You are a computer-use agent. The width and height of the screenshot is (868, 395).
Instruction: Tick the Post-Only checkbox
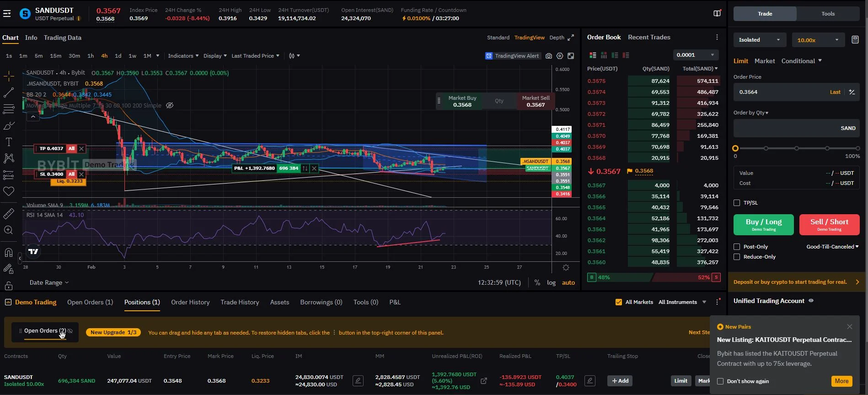737,247
